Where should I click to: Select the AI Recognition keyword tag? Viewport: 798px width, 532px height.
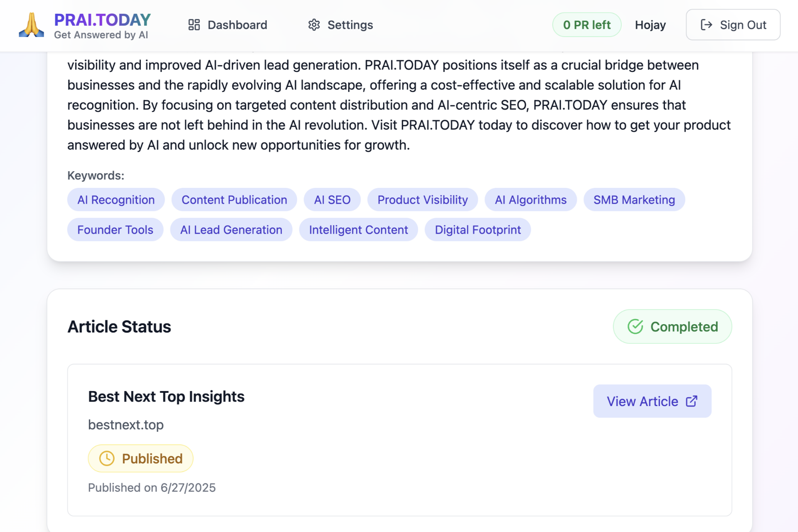pos(116,200)
